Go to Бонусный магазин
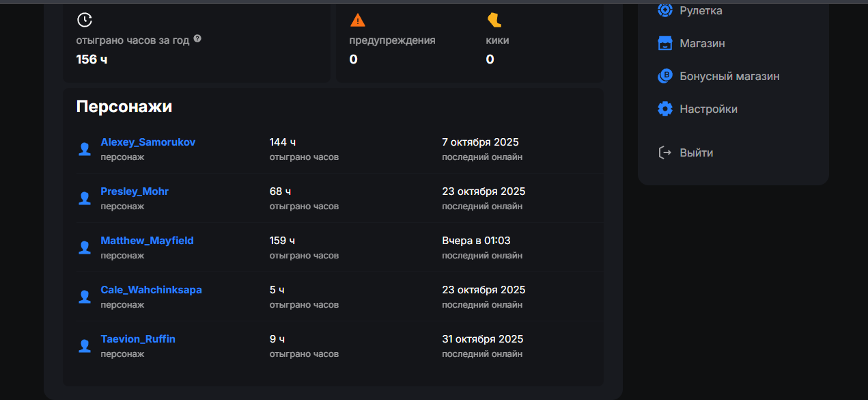This screenshot has height=400, width=868. 729,76
